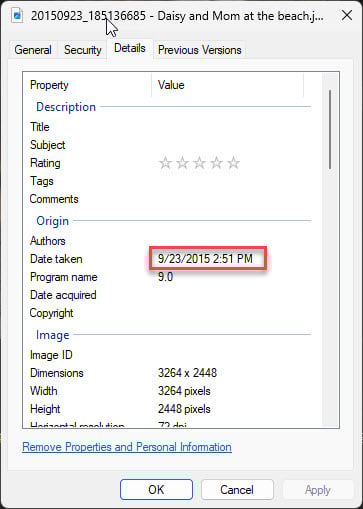
Task: Click the Program name label
Action: [x=64, y=277]
